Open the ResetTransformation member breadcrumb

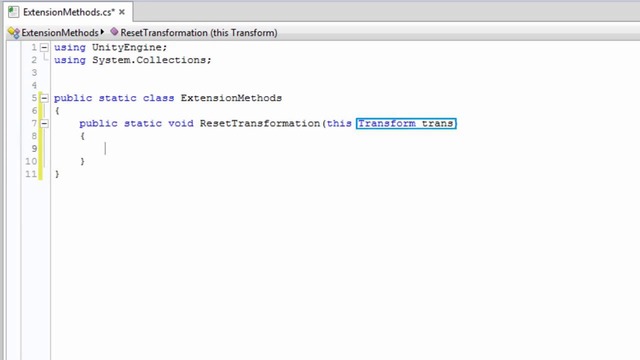[x=199, y=33]
